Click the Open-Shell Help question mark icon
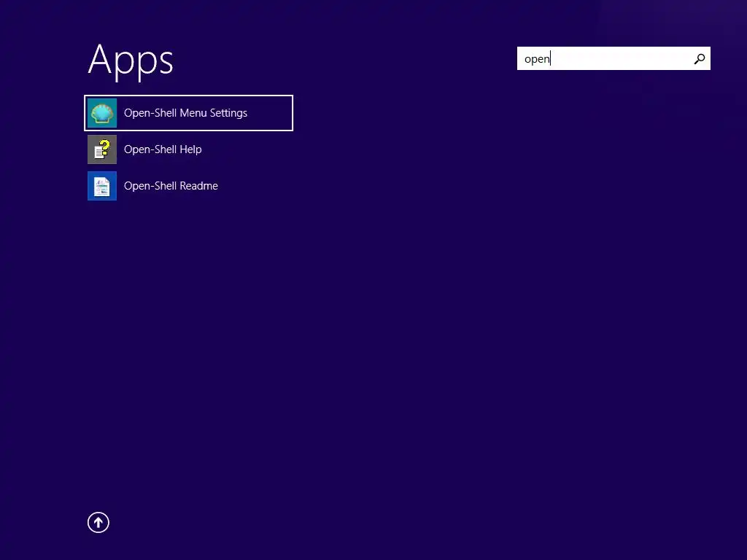 tap(102, 149)
